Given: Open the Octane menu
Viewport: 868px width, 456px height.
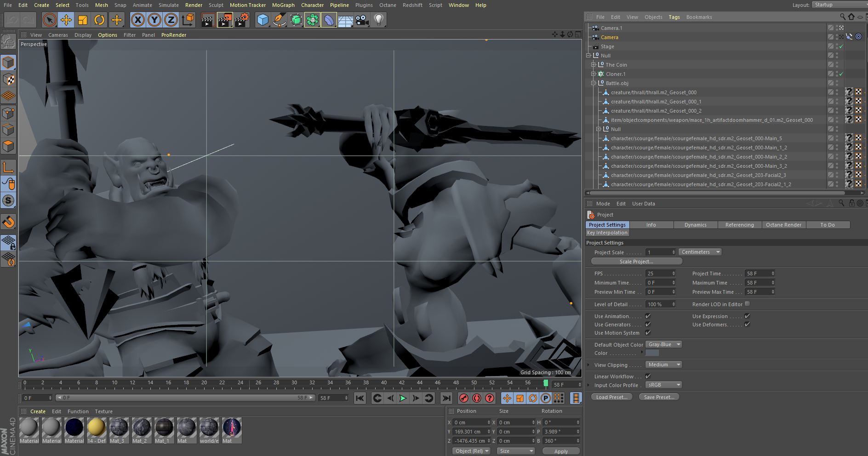Looking at the screenshot, I should [388, 5].
